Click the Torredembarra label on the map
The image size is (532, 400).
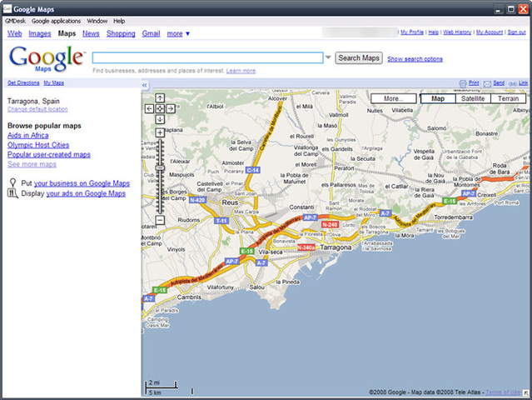453,217
